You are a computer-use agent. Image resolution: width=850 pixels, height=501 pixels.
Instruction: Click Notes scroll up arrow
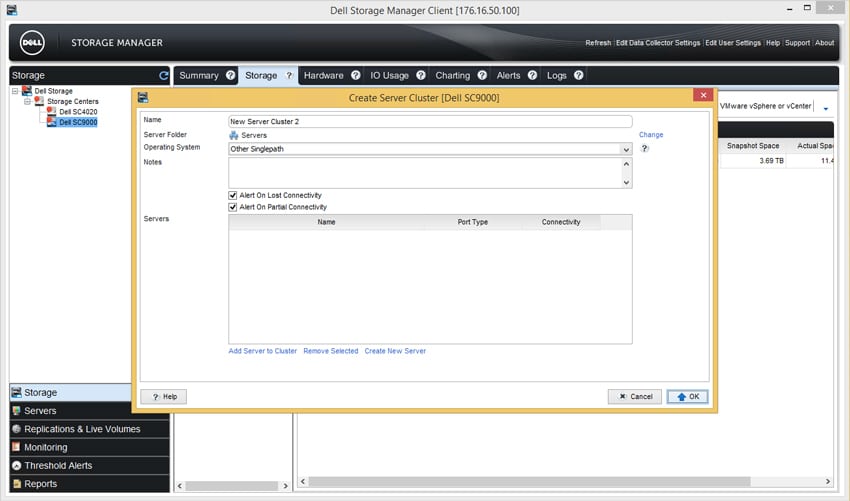626,164
